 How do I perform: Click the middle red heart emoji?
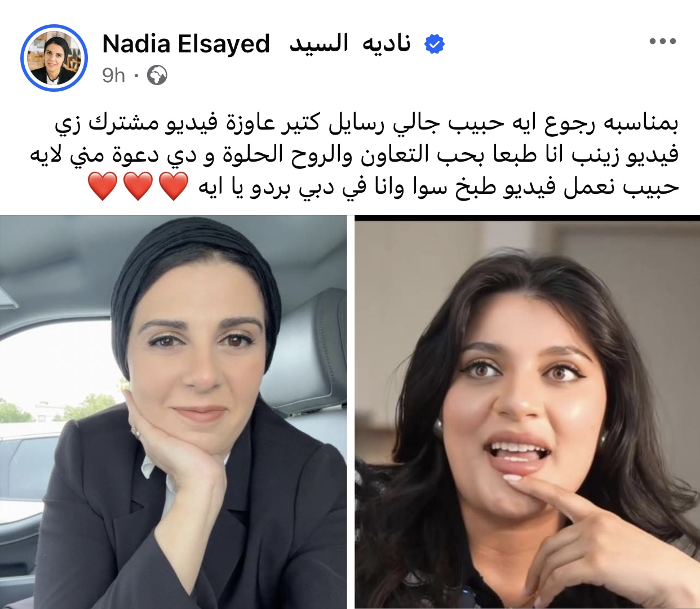tap(138, 186)
